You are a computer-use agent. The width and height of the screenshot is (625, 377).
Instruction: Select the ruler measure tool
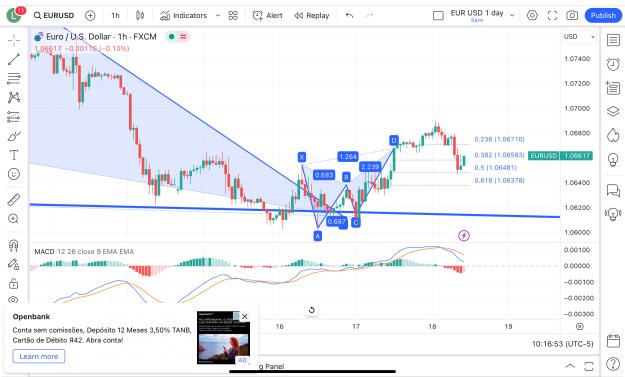click(14, 200)
